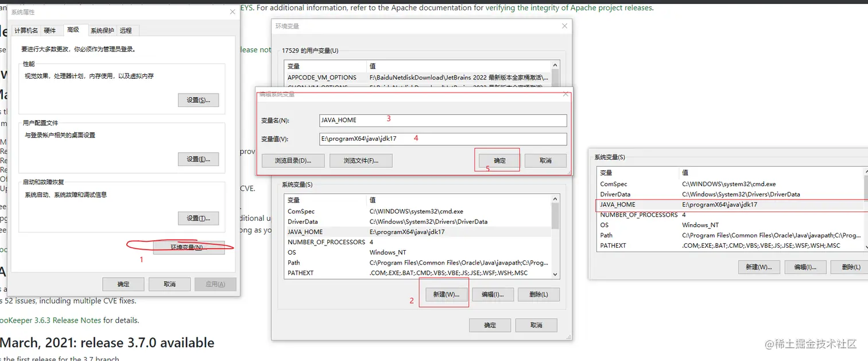The image size is (868, 361).
Task: Click 浏览文件(F) to browse files
Action: point(361,160)
